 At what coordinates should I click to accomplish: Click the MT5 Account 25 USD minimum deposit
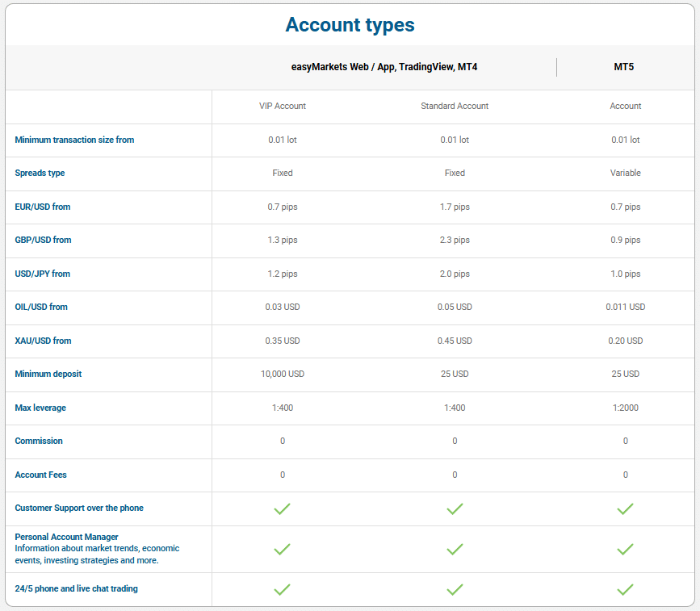pyautogui.click(x=626, y=374)
